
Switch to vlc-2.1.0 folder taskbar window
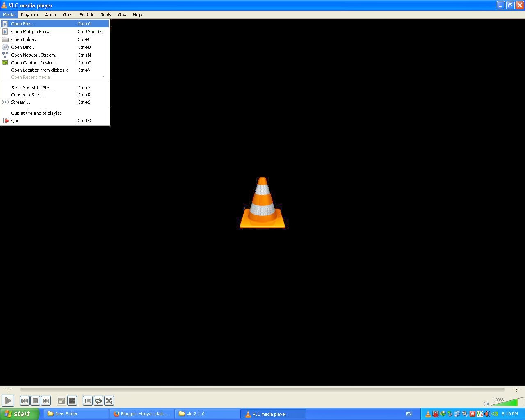[207, 414]
